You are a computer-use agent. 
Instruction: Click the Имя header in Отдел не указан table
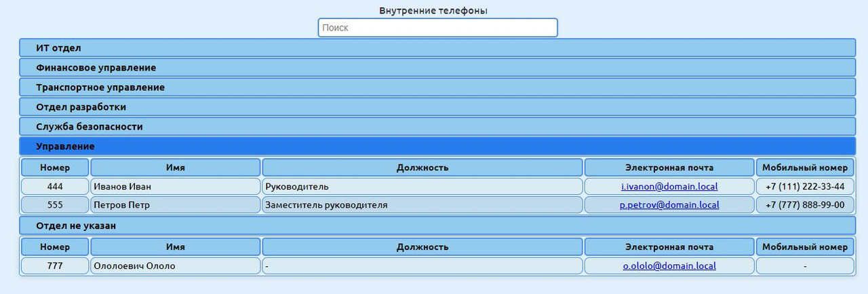[x=176, y=247]
